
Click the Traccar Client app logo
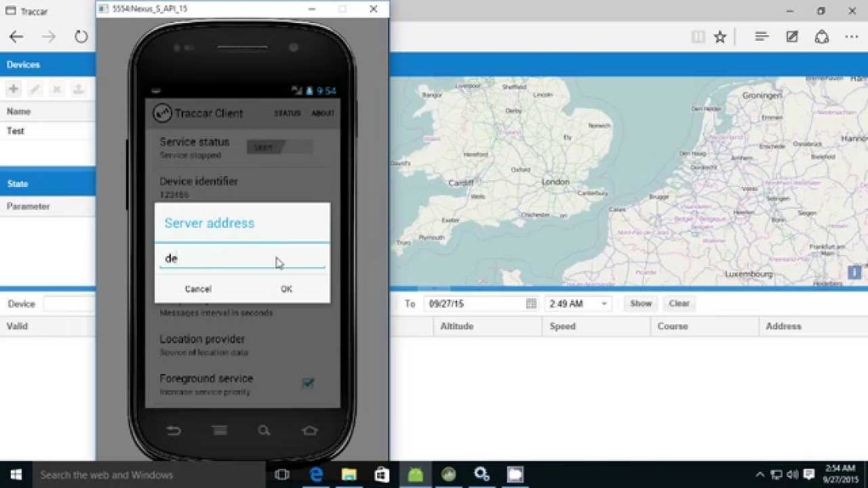[163, 113]
